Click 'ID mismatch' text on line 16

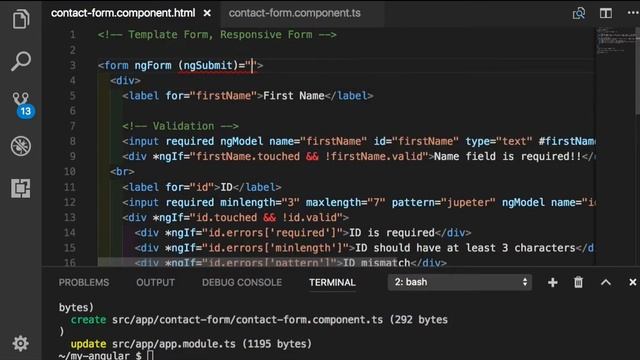click(376, 262)
